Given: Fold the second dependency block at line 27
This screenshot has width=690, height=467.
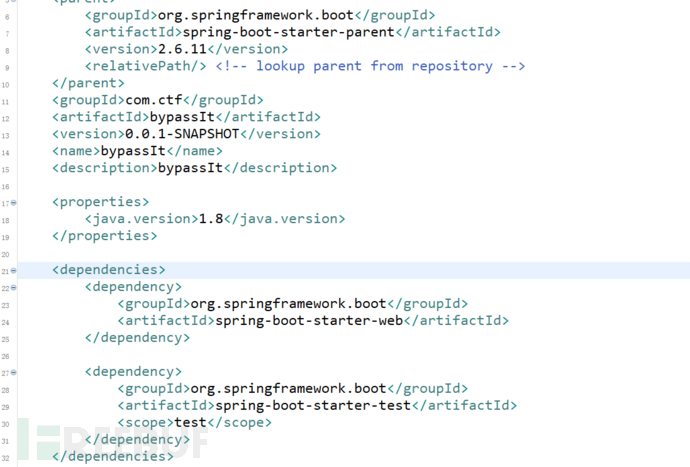Looking at the screenshot, I should [13, 372].
